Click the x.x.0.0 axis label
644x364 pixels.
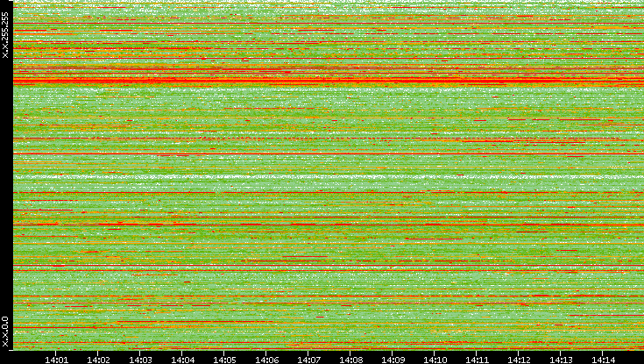(5, 332)
